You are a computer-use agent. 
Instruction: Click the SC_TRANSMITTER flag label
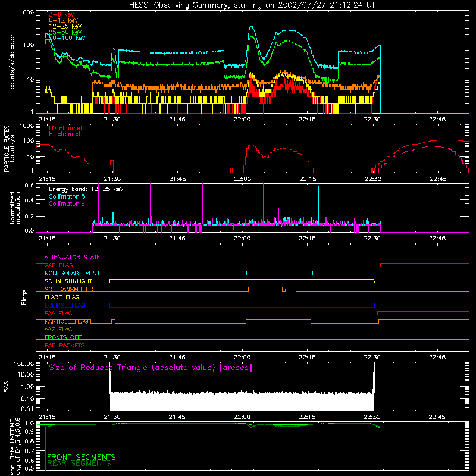click(69, 289)
